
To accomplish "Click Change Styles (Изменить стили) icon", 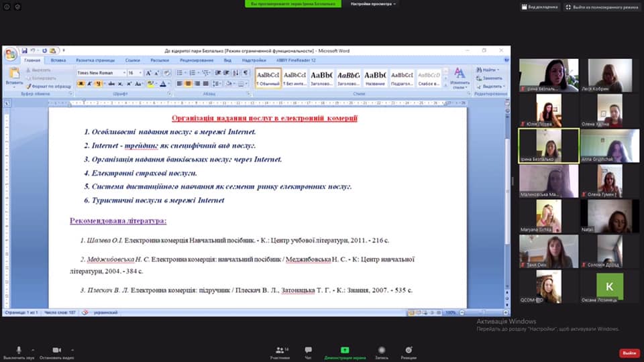I will click(x=460, y=78).
